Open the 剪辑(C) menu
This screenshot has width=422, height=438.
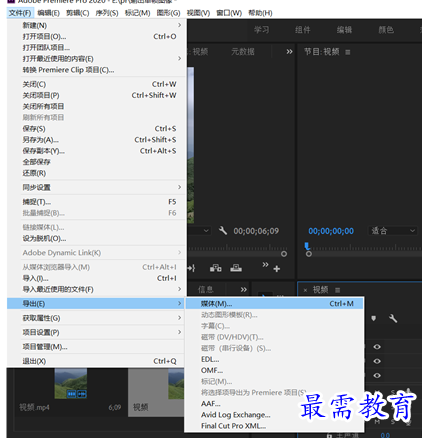coord(77,13)
